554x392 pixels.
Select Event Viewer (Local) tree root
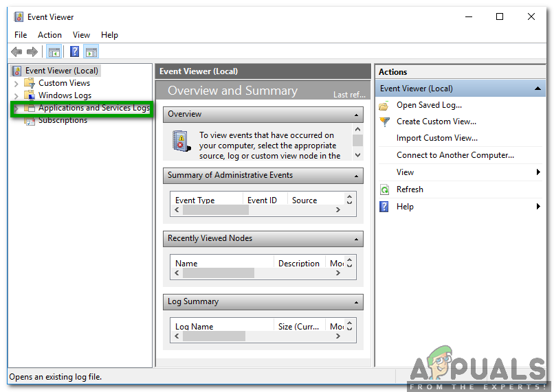point(61,71)
